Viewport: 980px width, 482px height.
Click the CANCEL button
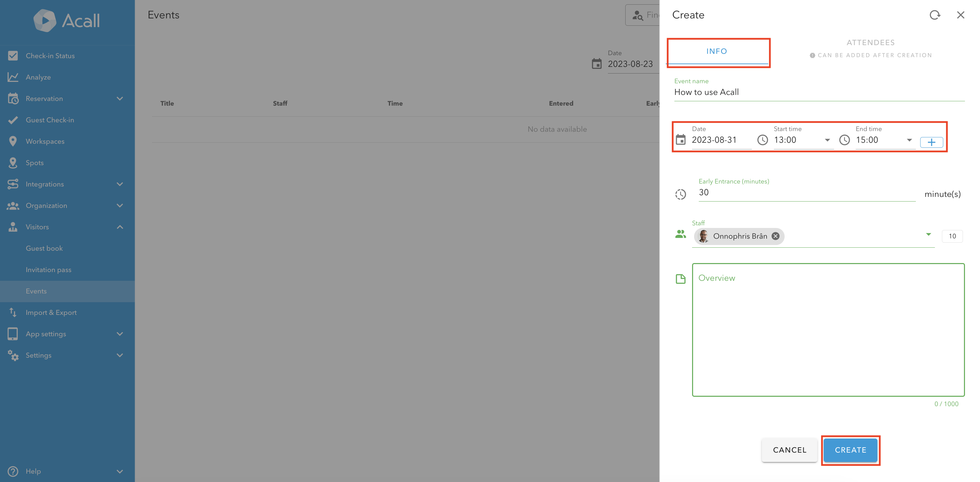click(x=789, y=450)
